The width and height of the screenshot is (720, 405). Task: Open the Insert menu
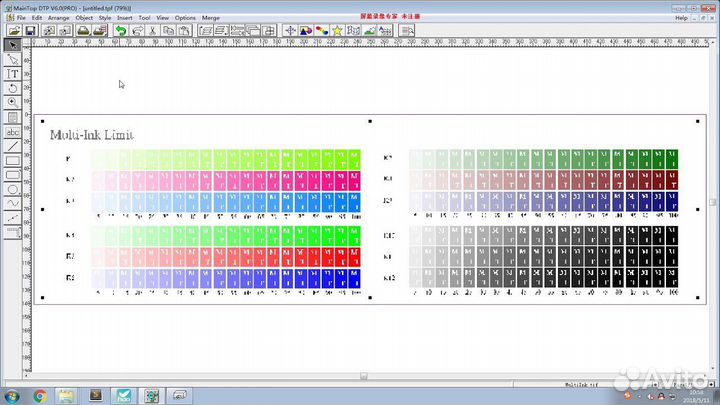point(124,18)
